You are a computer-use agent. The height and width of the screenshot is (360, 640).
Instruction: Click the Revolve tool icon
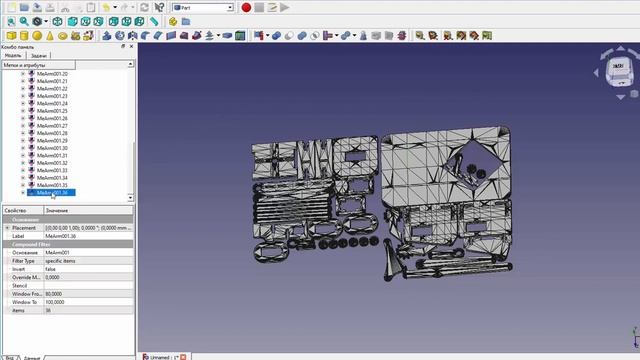pos(120,36)
